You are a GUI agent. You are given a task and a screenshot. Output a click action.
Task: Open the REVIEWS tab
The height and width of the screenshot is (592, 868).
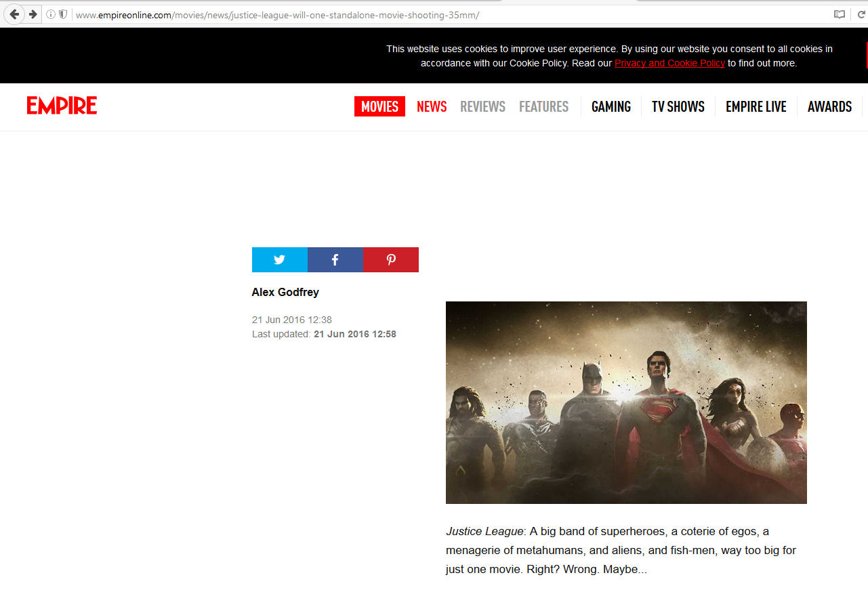coord(482,106)
